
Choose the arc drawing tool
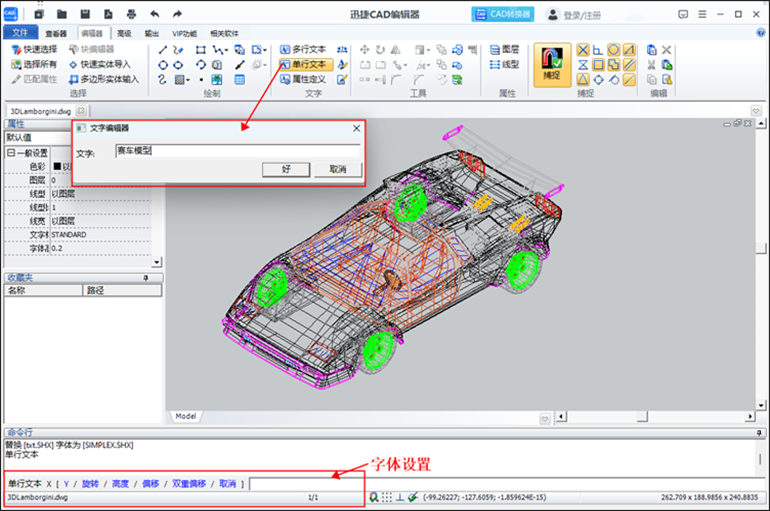(200, 65)
